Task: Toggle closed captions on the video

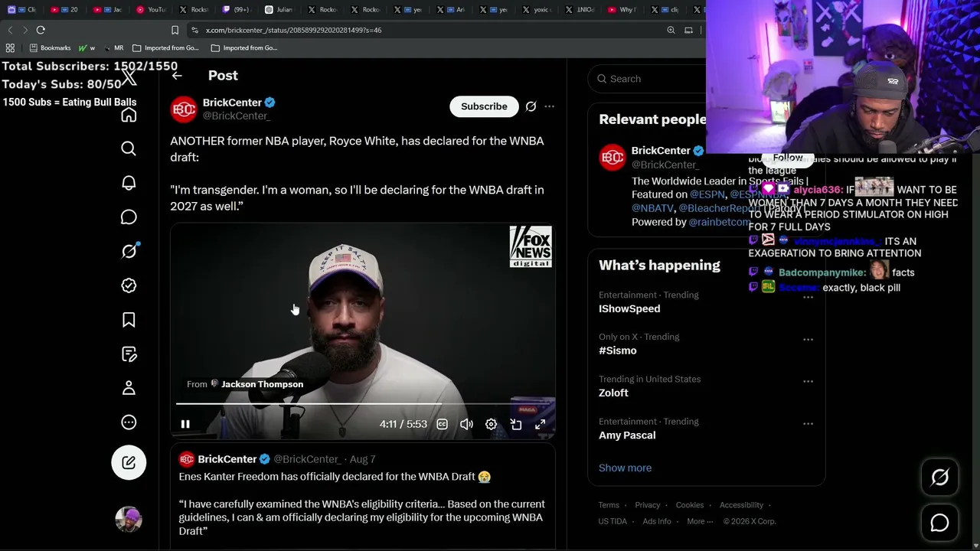Action: (x=442, y=424)
